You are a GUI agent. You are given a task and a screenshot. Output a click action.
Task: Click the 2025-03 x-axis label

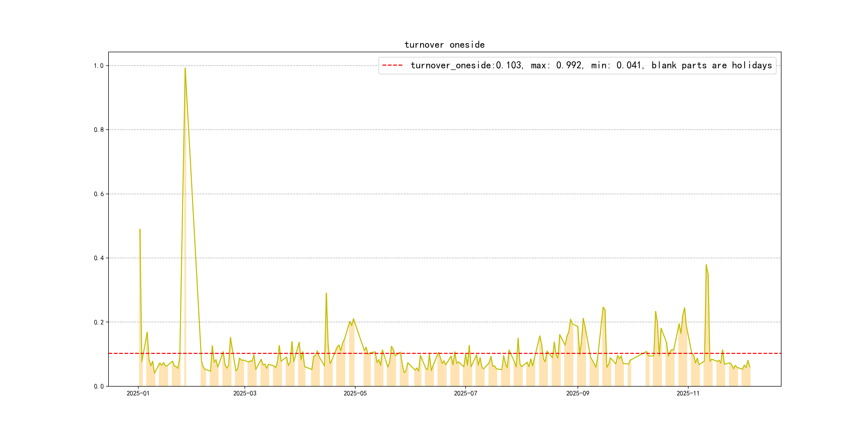245,393
